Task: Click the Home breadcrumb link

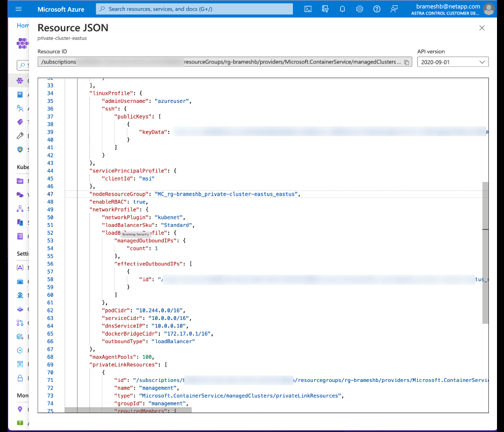Action: [x=23, y=25]
